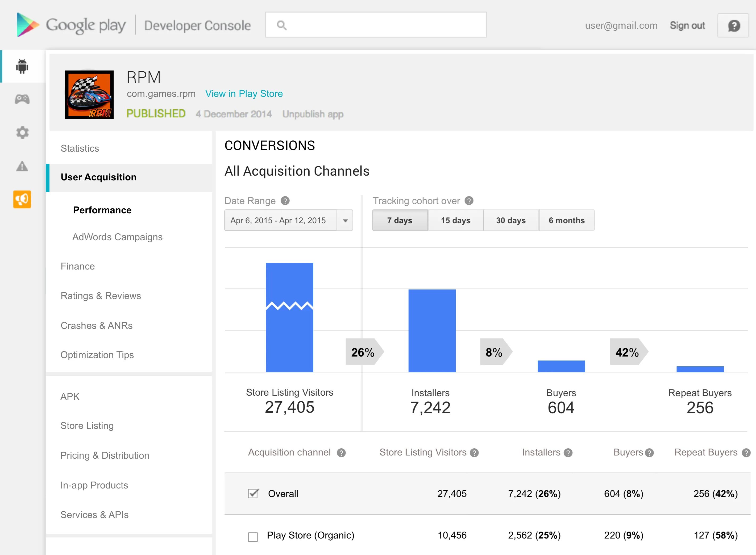Open the Date Range dropdown arrow
The image size is (756, 555).
[345, 221]
